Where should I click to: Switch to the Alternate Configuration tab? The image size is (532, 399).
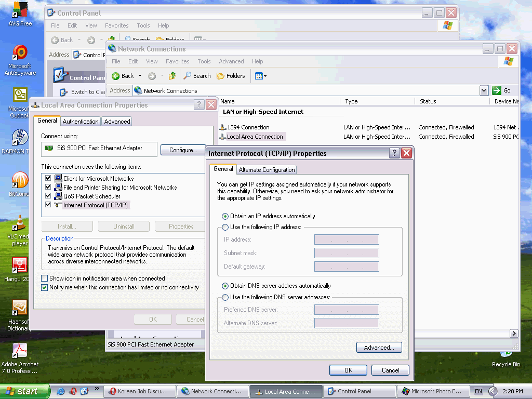(x=267, y=170)
